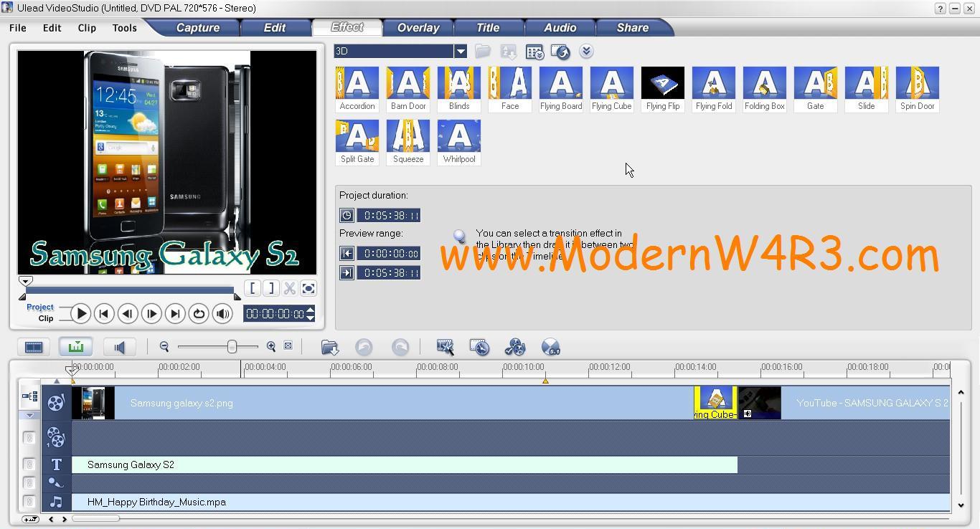Choose the Flying Cube effect
The image size is (980, 529).
[x=612, y=89]
